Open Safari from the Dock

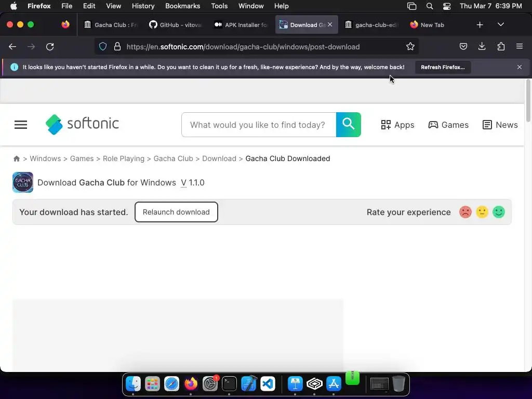click(x=171, y=384)
